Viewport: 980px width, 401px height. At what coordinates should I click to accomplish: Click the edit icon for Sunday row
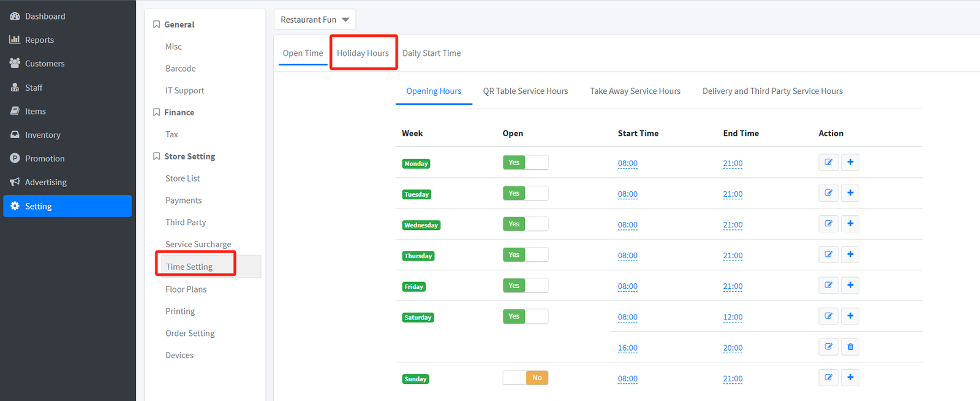point(828,378)
